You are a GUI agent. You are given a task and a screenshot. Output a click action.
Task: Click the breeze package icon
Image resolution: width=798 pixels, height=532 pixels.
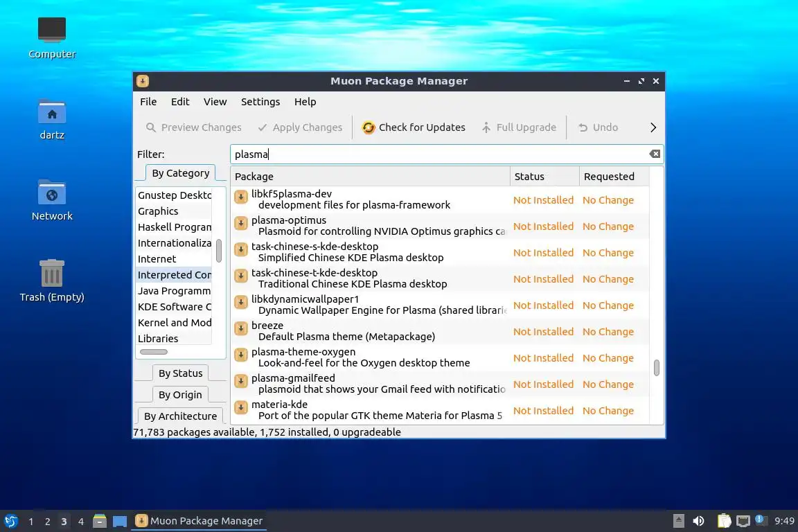tap(241, 329)
